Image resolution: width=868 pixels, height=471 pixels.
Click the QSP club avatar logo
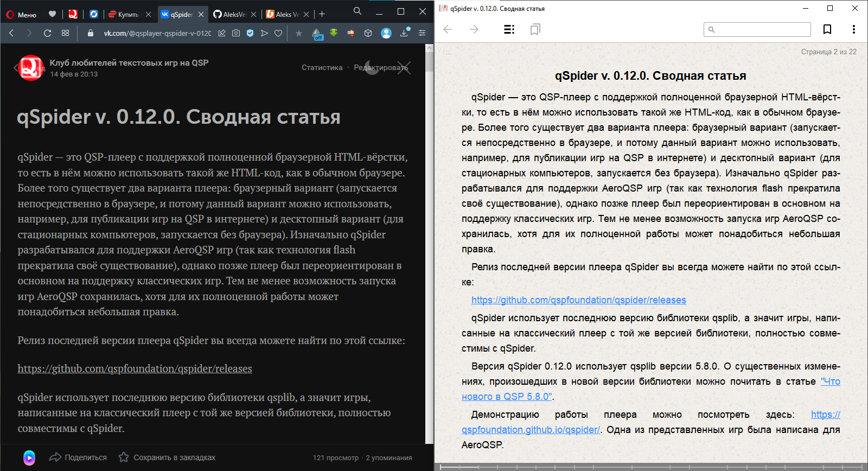pyautogui.click(x=31, y=68)
